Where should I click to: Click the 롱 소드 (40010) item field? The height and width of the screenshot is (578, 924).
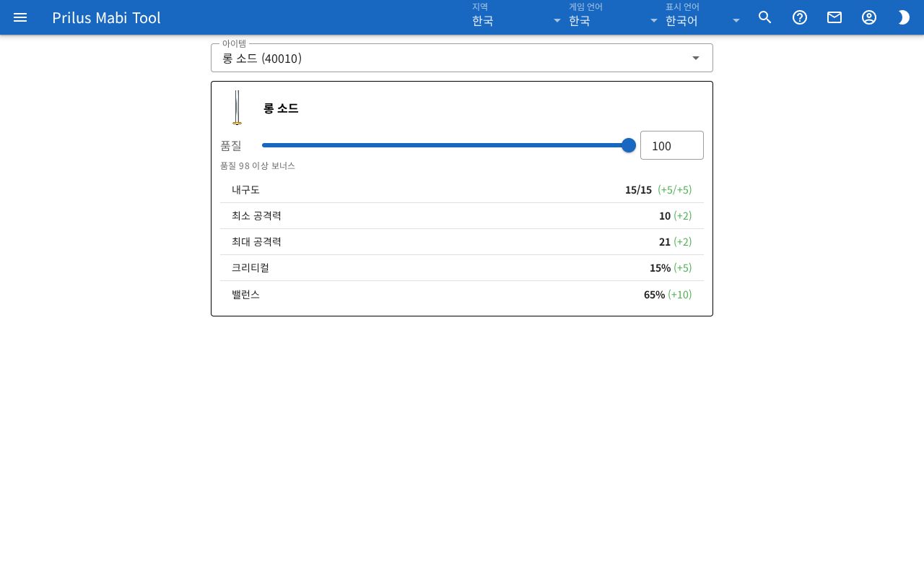(462, 58)
